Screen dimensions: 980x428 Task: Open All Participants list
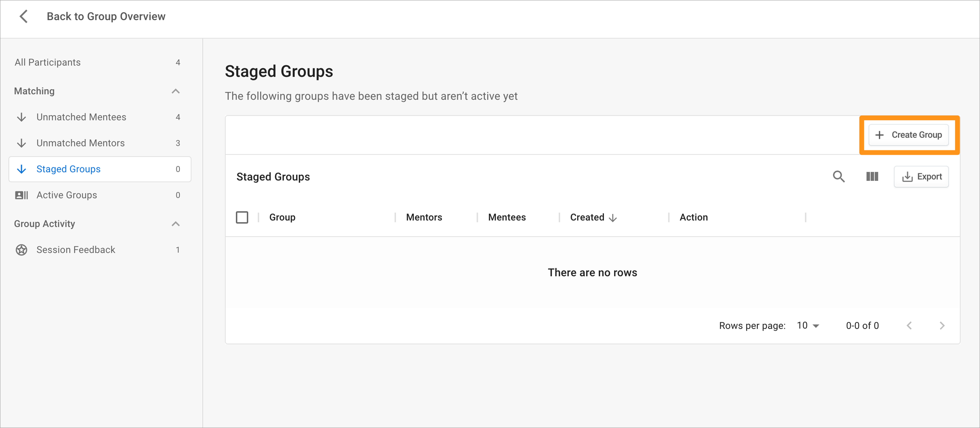point(100,62)
